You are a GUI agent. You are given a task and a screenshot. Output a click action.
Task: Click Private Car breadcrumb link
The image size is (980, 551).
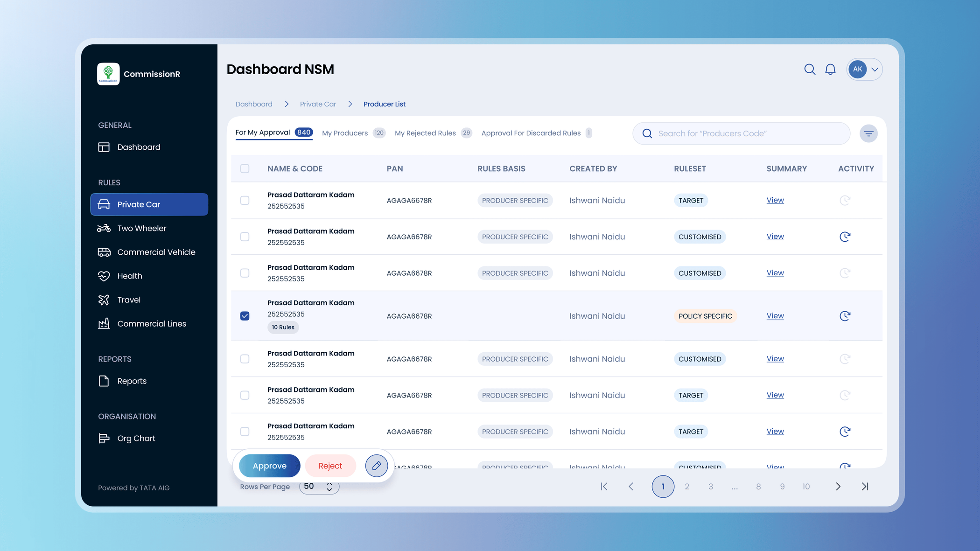point(318,104)
